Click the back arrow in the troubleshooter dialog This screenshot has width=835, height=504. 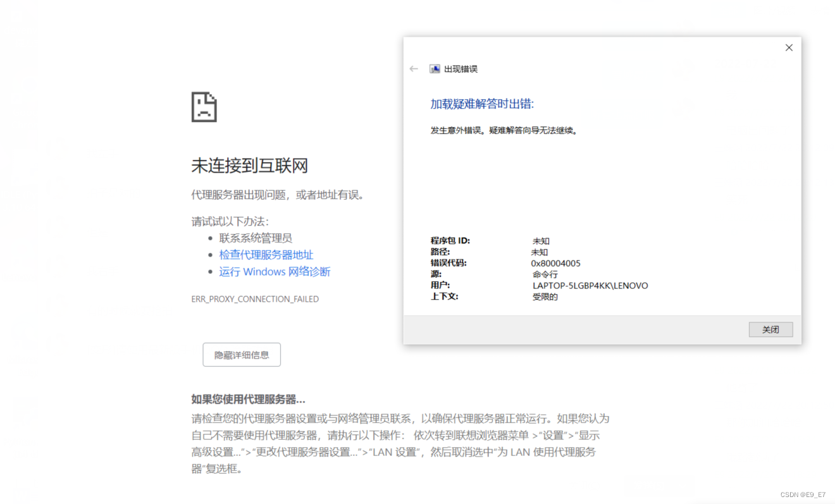pyautogui.click(x=414, y=68)
